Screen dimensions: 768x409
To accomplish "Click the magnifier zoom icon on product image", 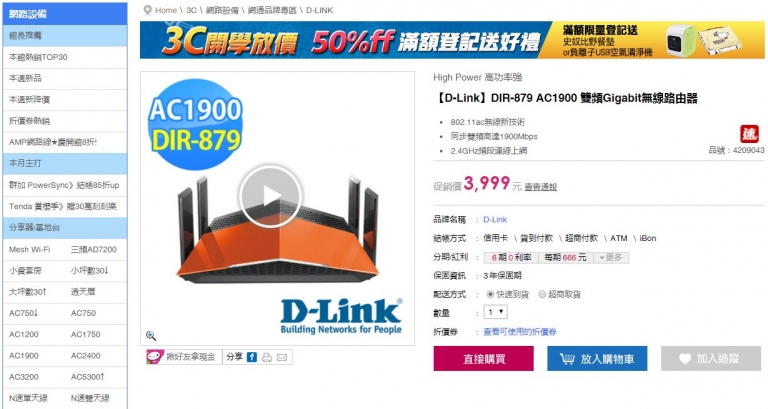I will click(151, 336).
